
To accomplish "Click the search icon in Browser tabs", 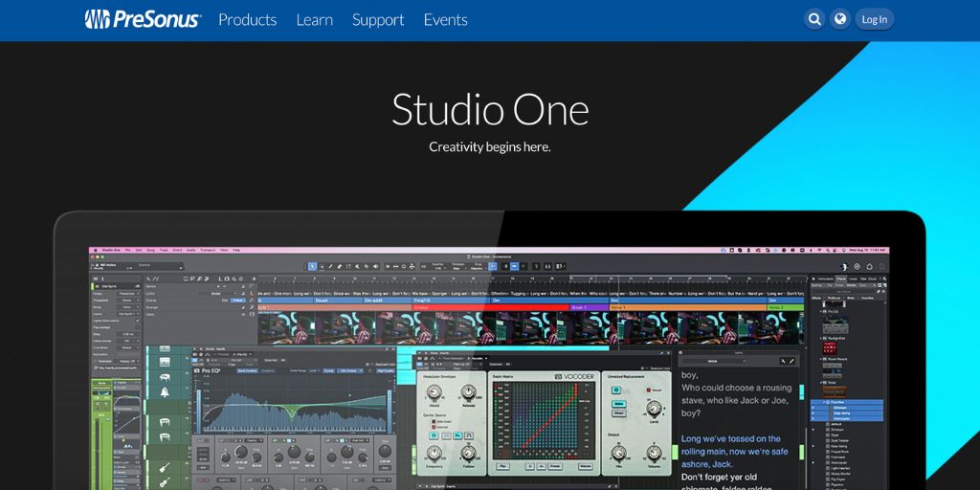I will pos(884,278).
